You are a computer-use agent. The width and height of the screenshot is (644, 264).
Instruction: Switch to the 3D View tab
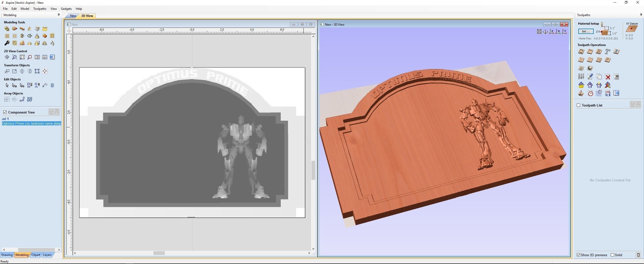[87, 16]
